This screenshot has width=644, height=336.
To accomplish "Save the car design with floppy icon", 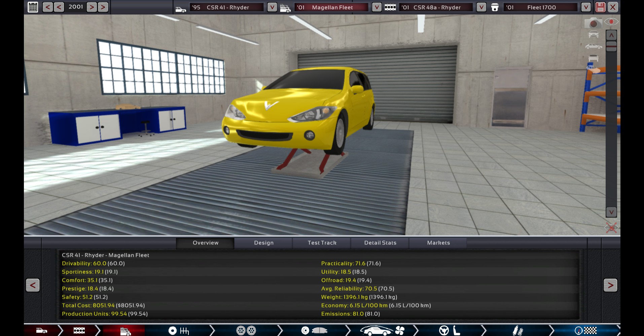I will (x=600, y=7).
